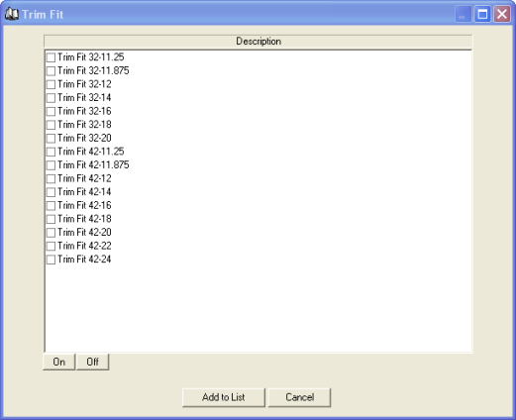Select Trim Fit 42-16 checkbox
Viewport: 516px width, 420px height.
click(x=51, y=206)
